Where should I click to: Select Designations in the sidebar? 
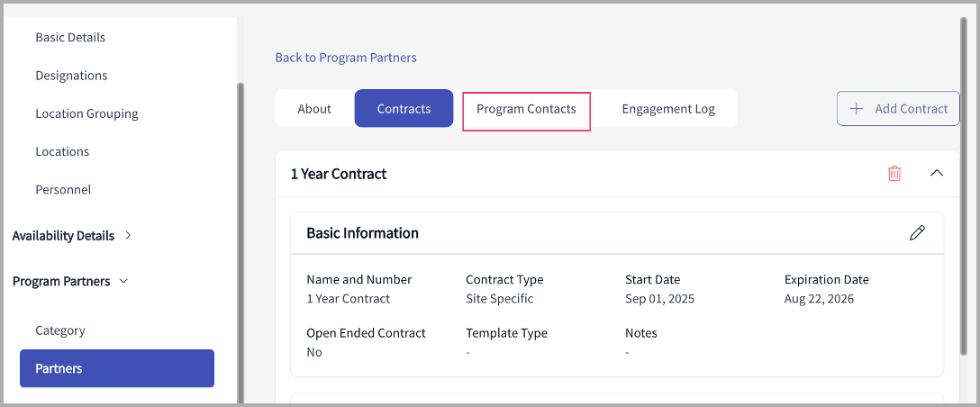71,76
